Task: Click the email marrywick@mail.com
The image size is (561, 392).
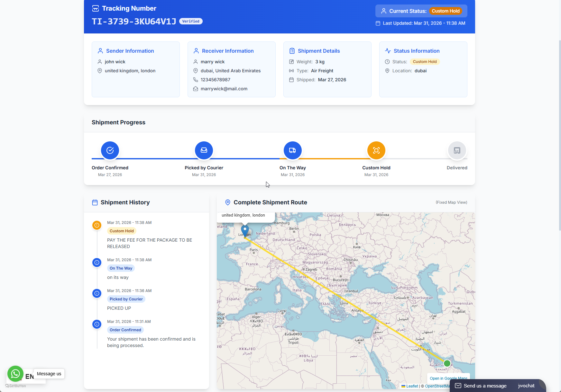Action: coord(224,89)
